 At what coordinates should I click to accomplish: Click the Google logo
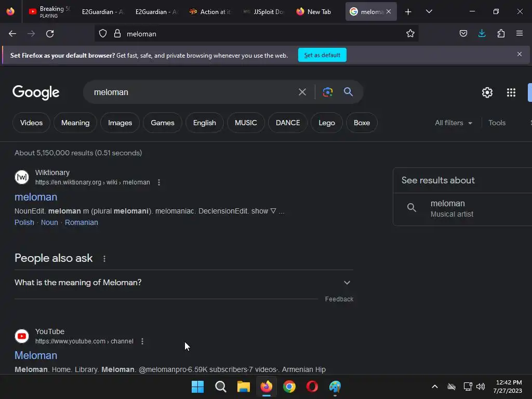pyautogui.click(x=36, y=92)
